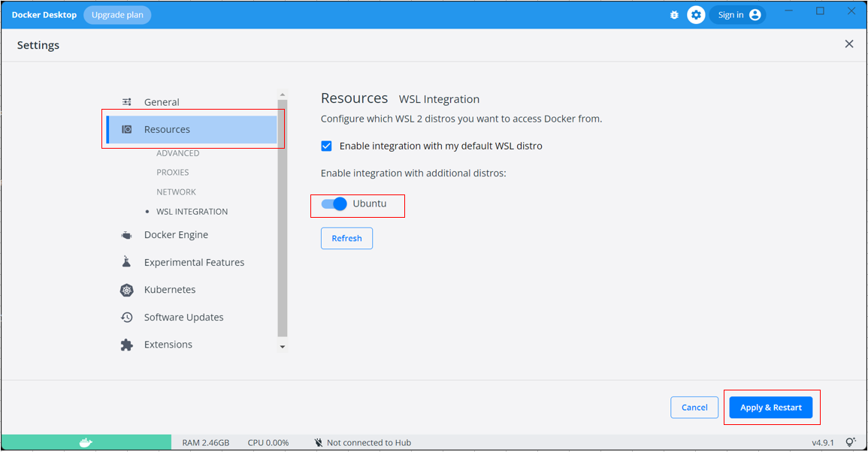868x452 pixels.
Task: Click the lightbulb tips icon in status bar
Action: pyautogui.click(x=851, y=442)
